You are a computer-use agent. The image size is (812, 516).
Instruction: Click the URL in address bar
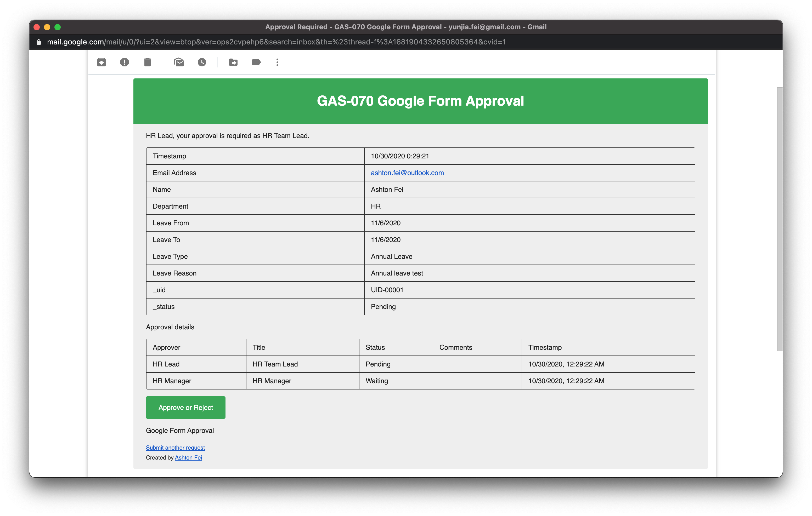(276, 42)
